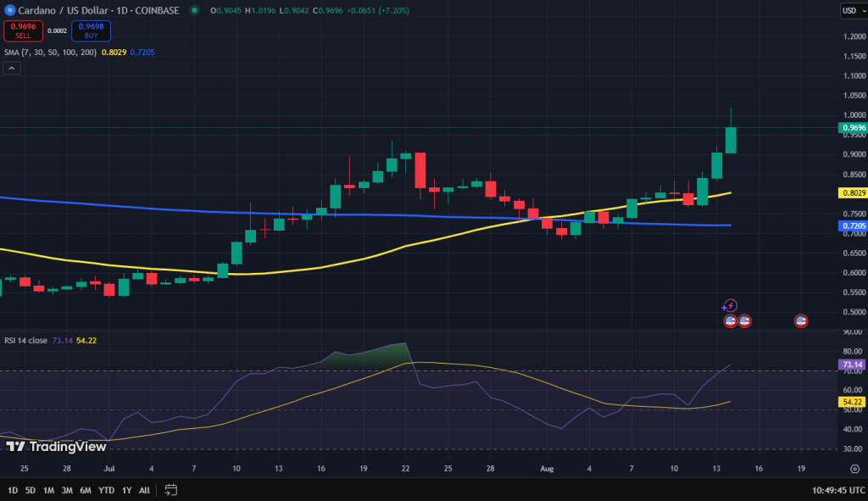Click the 0.0002 spread value
Screen dimensions: 868x501
tap(57, 31)
